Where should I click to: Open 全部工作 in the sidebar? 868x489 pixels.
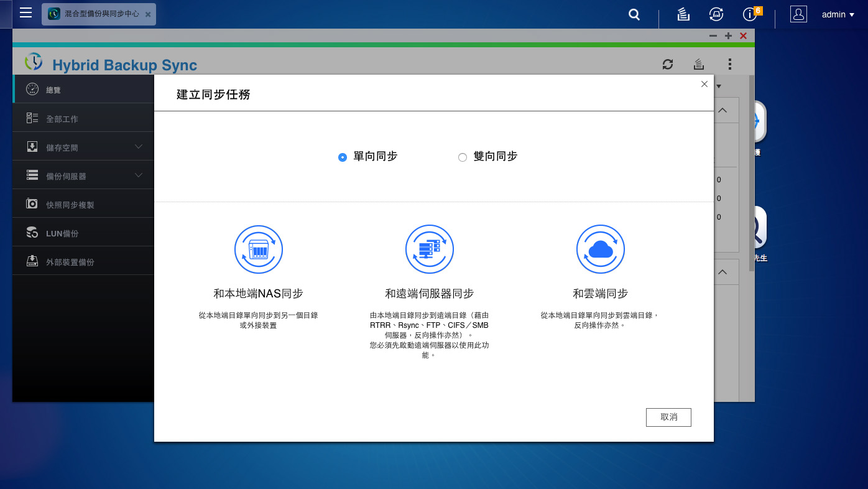coord(83,118)
